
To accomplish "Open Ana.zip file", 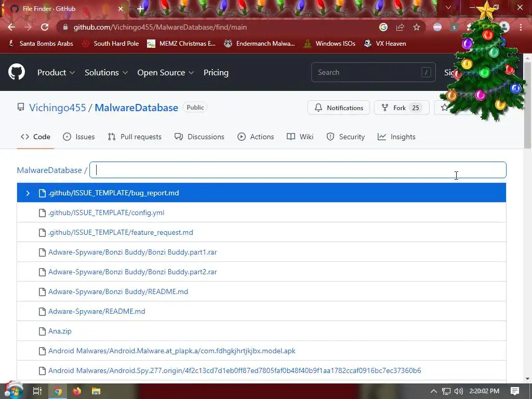I will click(x=261, y=331).
